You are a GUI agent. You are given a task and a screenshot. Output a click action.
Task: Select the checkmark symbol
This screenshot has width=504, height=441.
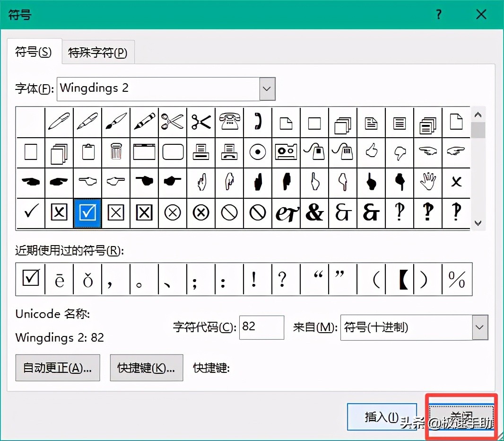[30, 212]
